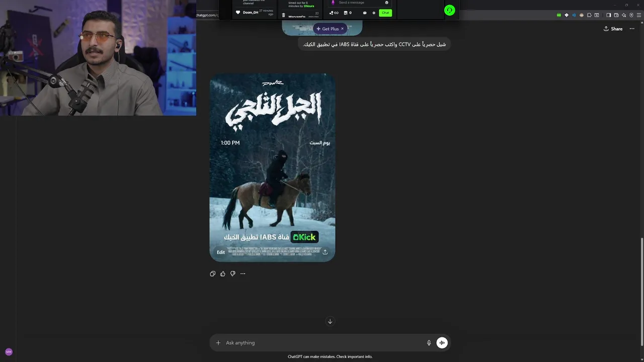Focus the Ask anything input
Image resolution: width=644 pixels, height=362 pixels.
click(322, 343)
